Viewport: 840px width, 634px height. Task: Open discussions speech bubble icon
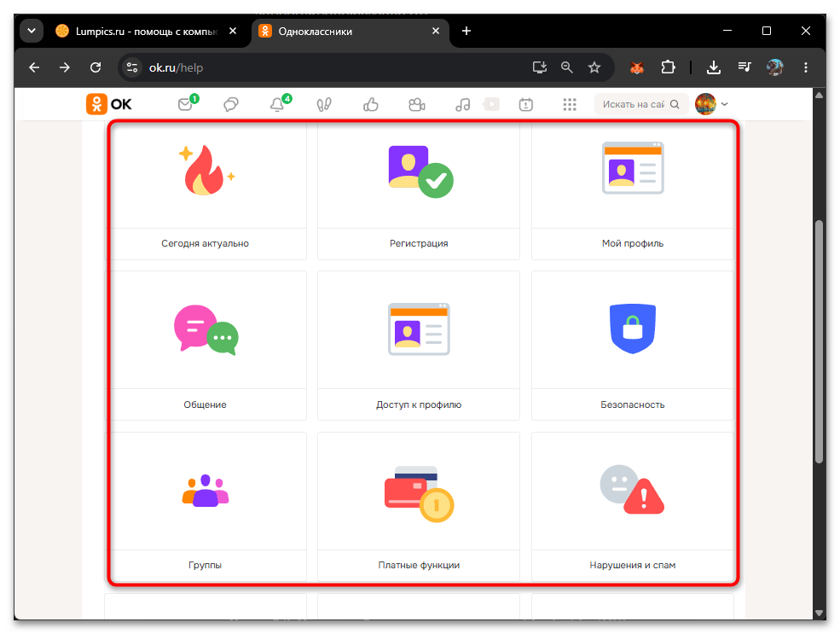[231, 104]
